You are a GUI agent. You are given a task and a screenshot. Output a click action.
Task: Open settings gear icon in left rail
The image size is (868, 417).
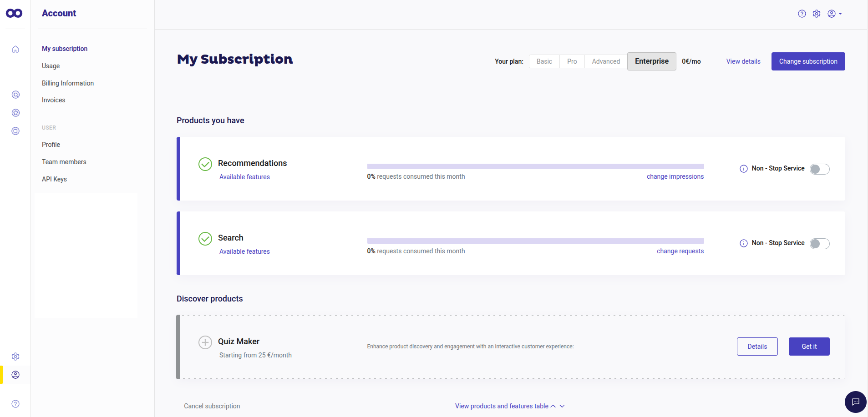click(x=15, y=357)
